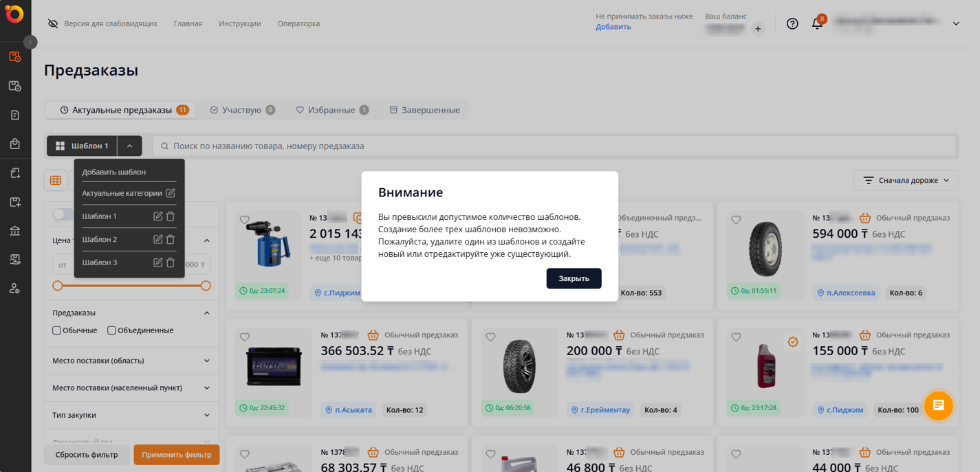Viewport: 980px width, 472px height.
Task: Click the crossed-eye accessibility icon
Action: point(53,23)
